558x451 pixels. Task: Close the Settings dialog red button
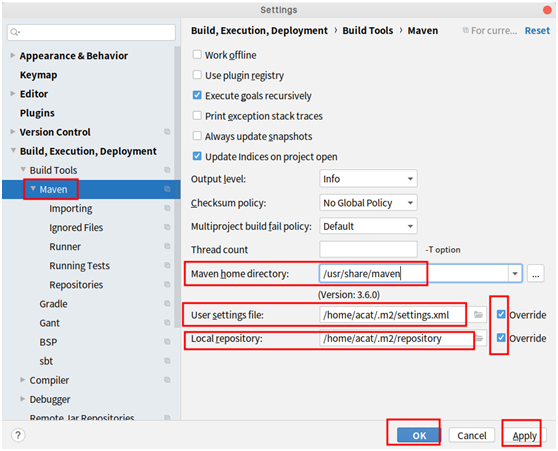pyautogui.click(x=547, y=10)
